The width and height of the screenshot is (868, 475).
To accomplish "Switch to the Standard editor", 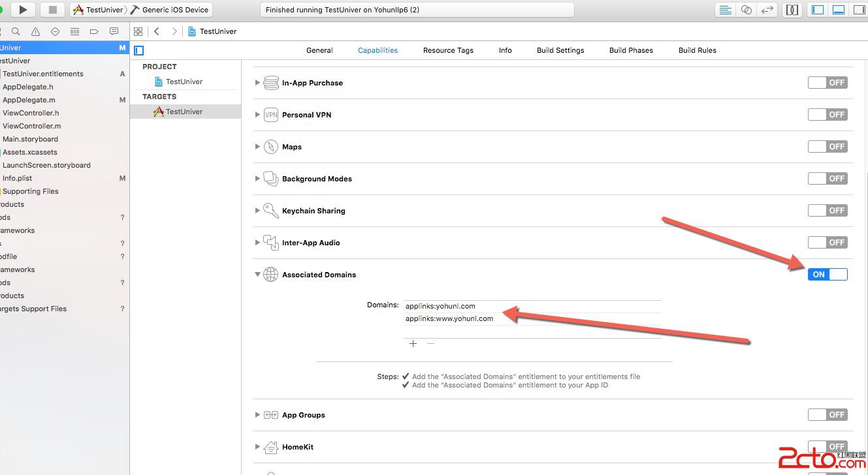I will tap(725, 10).
